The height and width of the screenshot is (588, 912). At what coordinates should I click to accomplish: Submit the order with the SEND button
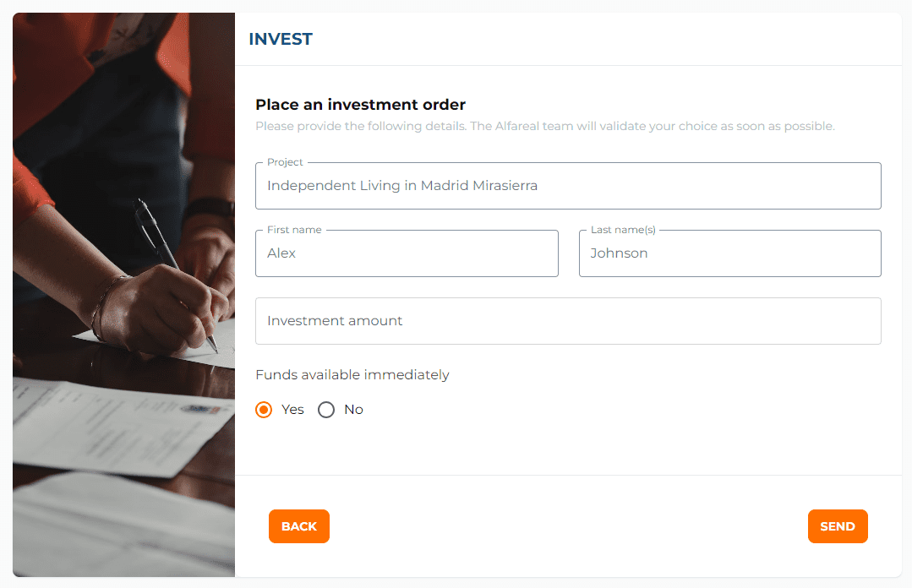pos(837,526)
